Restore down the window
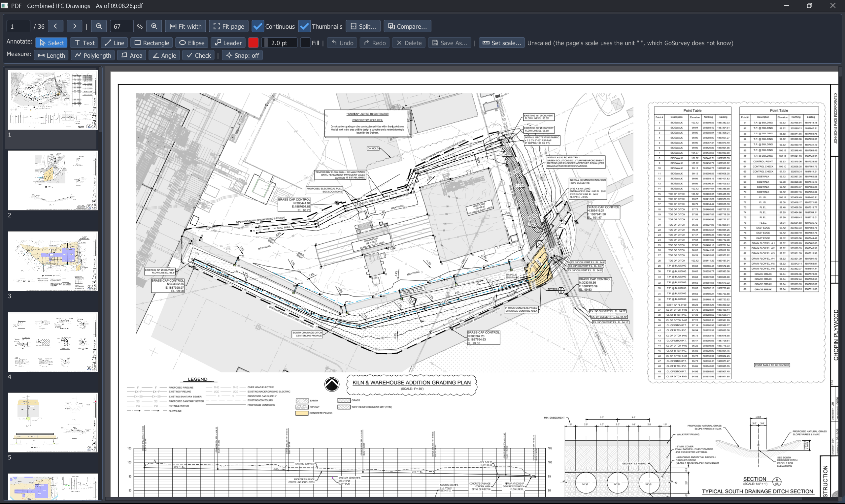845x504 pixels. coord(809,5)
